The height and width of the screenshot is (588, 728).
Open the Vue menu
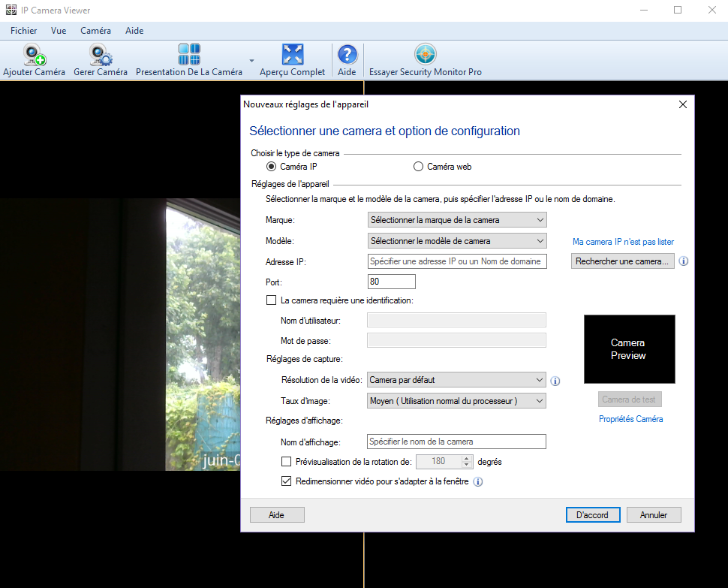coord(59,31)
